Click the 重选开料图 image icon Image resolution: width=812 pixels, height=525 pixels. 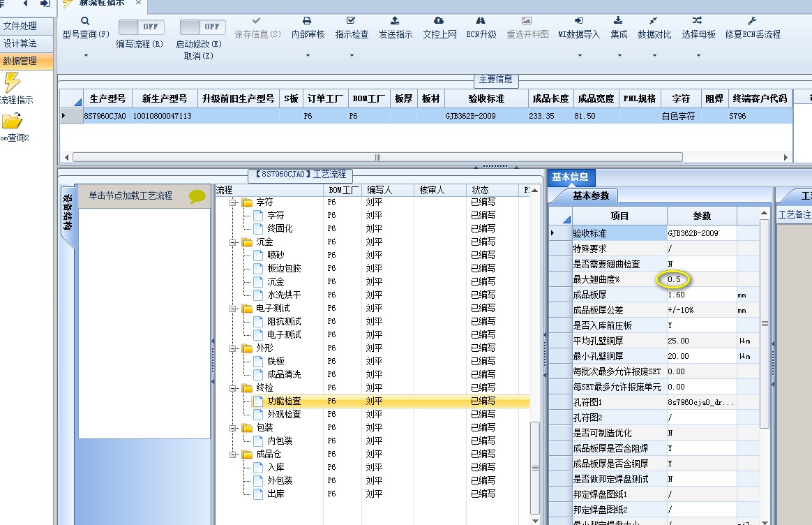[527, 21]
